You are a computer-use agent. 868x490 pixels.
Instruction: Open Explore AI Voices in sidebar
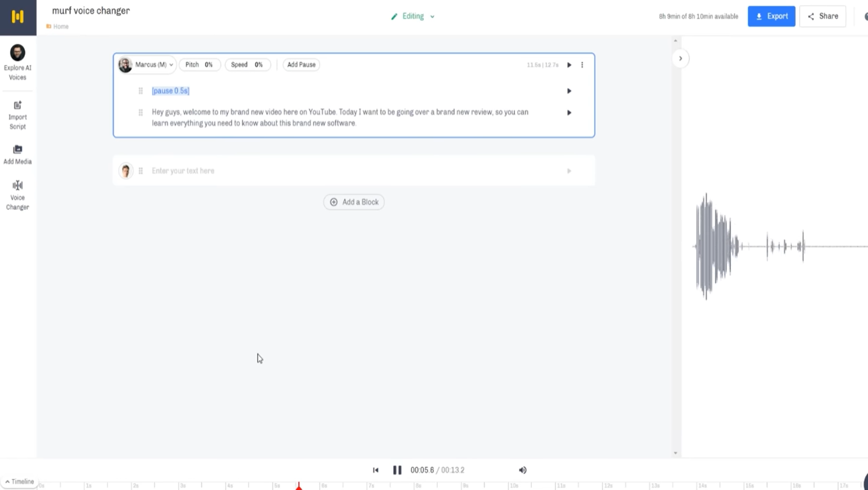18,63
